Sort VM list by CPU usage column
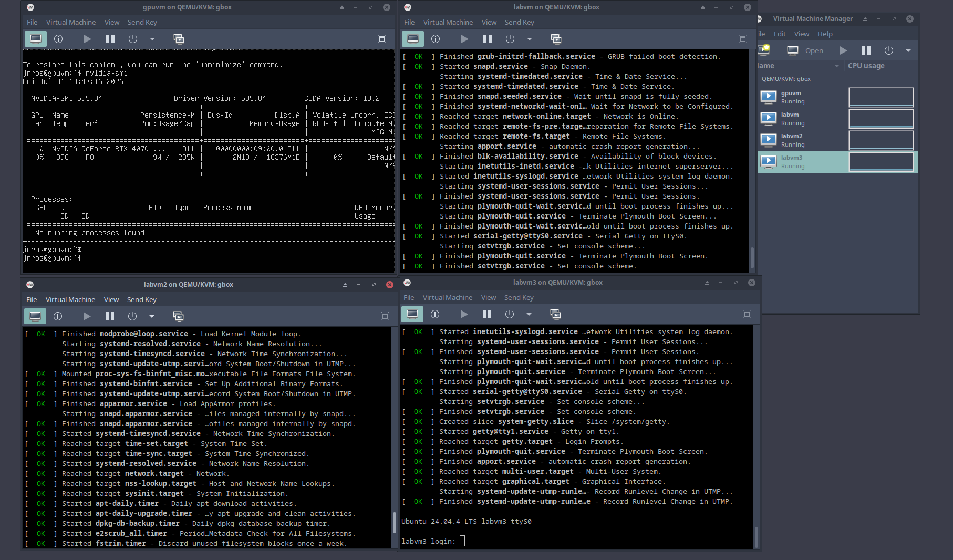The height and width of the screenshot is (560, 953). (882, 66)
